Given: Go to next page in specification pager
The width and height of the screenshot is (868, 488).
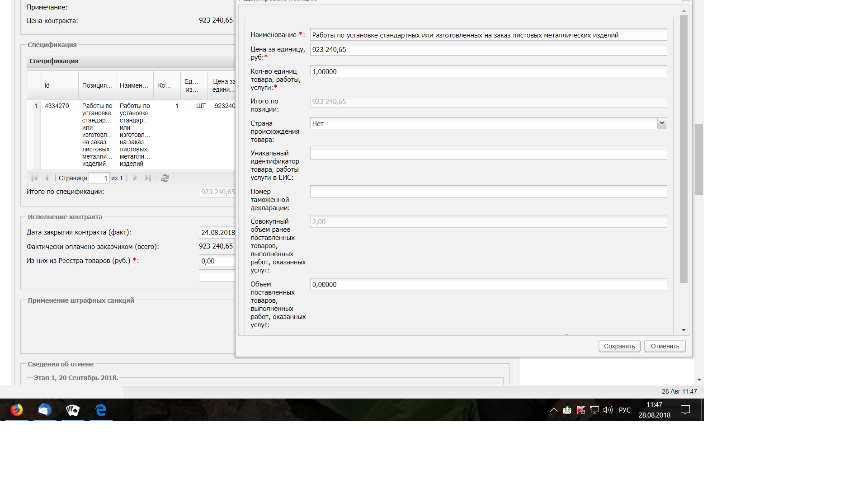Looking at the screenshot, I should pyautogui.click(x=135, y=178).
